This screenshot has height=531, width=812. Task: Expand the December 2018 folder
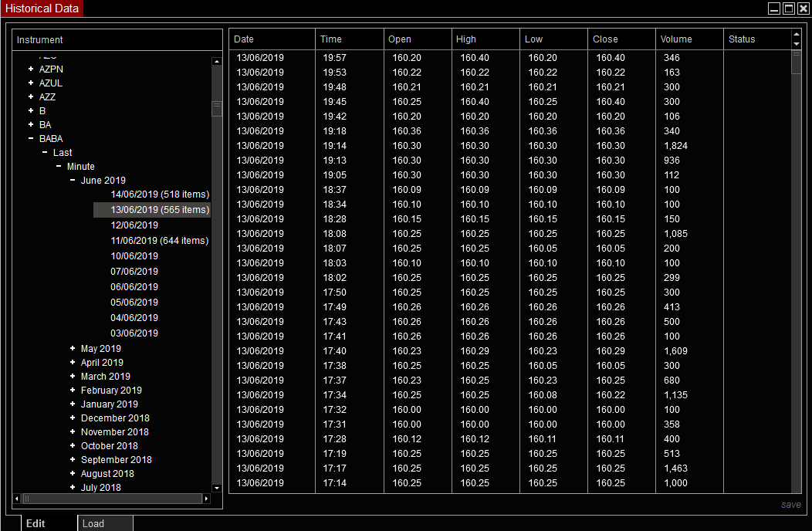[x=73, y=418]
